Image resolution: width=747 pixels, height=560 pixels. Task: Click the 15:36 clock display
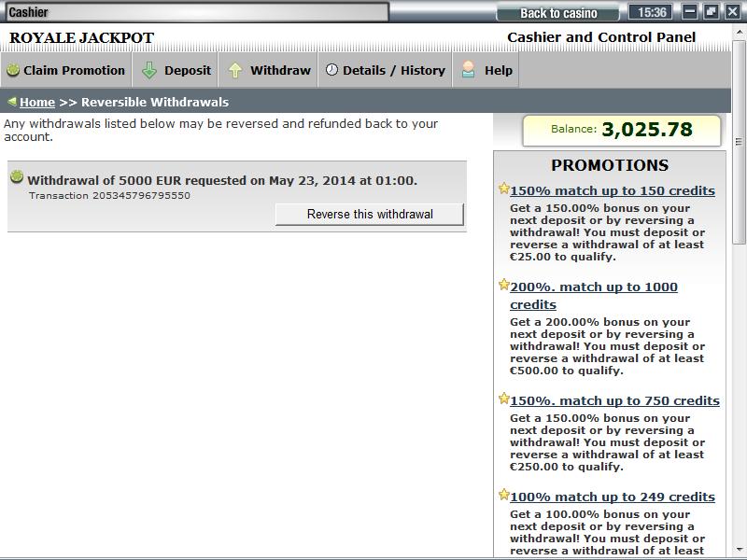(651, 12)
